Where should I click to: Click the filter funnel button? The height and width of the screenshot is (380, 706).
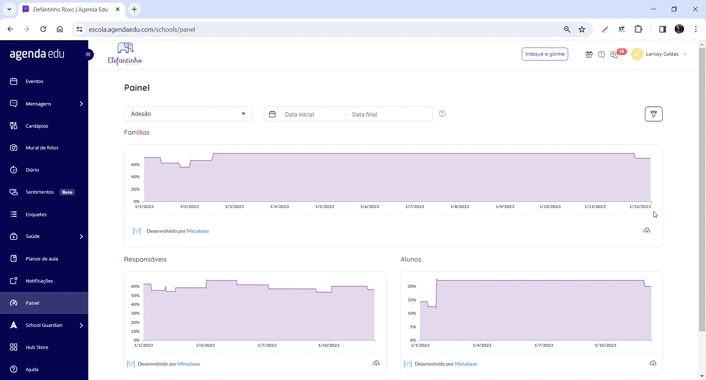point(653,114)
